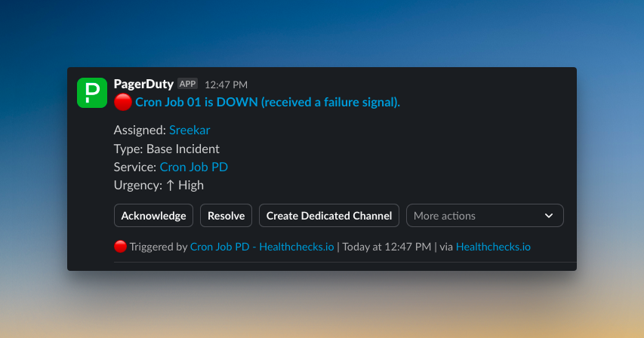Acknowledge the incident
The width and height of the screenshot is (644, 338).
click(153, 215)
